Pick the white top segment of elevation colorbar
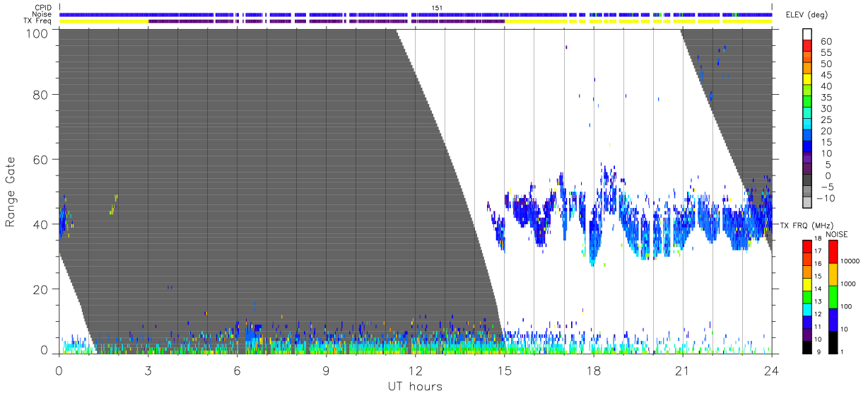Viewport: 868px width, 401px height. [807, 35]
